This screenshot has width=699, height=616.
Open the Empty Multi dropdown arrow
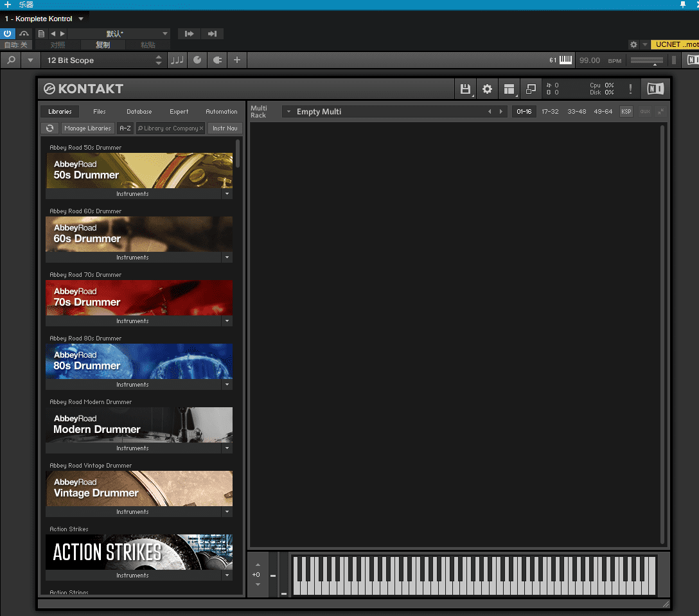coord(288,111)
